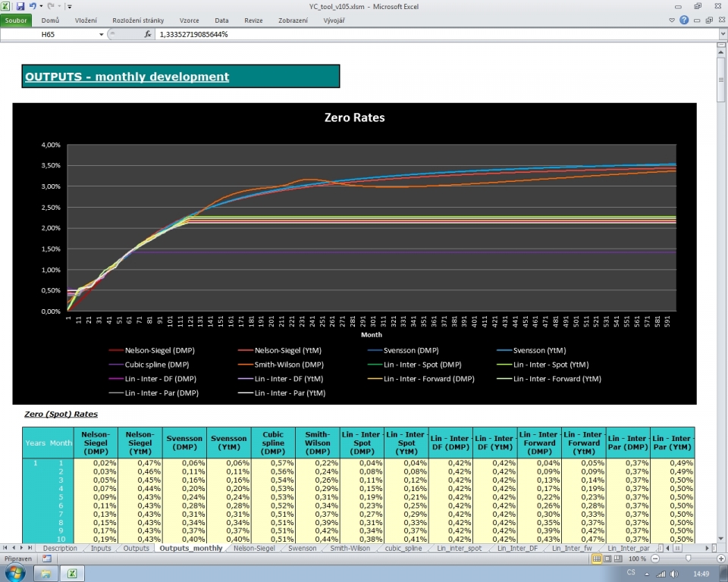
Task: Click the zoom out minus icon
Action: tap(655, 559)
